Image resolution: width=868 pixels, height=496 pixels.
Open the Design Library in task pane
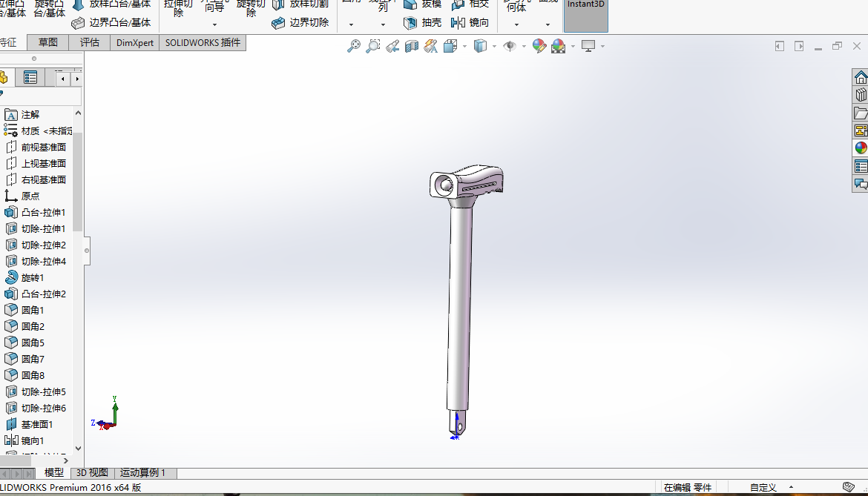861,94
